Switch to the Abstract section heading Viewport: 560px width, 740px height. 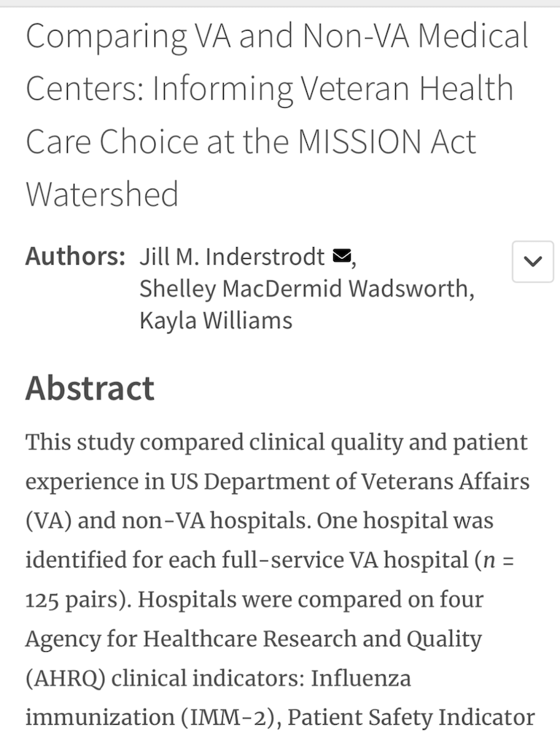tap(89, 389)
